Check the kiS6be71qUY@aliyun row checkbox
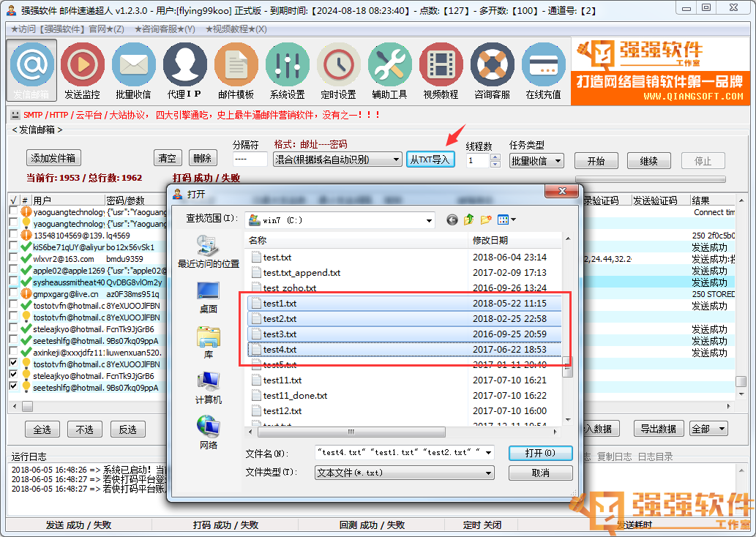The width and height of the screenshot is (756, 537). [13, 247]
